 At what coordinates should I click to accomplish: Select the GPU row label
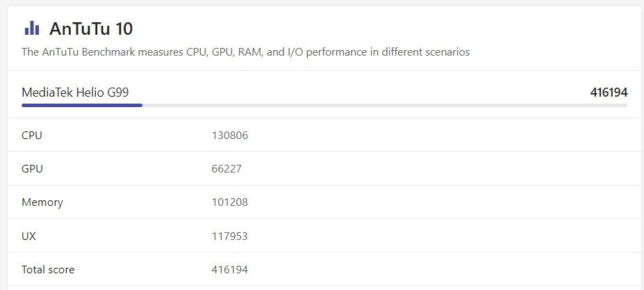[x=33, y=168]
